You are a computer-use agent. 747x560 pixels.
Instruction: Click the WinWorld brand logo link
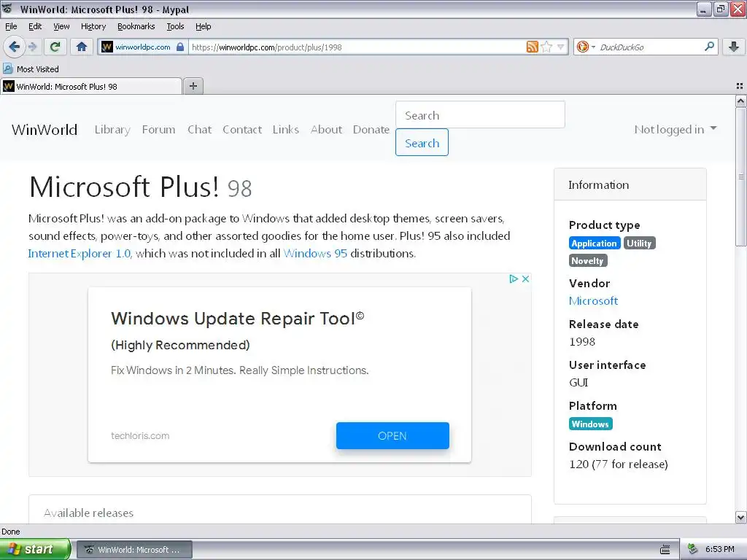coord(44,130)
